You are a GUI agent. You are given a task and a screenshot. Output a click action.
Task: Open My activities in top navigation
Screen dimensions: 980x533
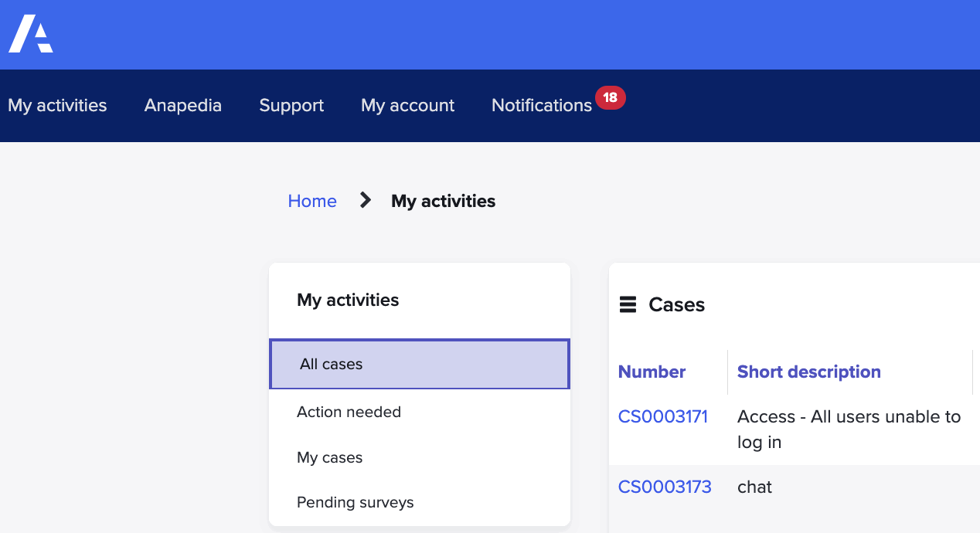coord(57,105)
